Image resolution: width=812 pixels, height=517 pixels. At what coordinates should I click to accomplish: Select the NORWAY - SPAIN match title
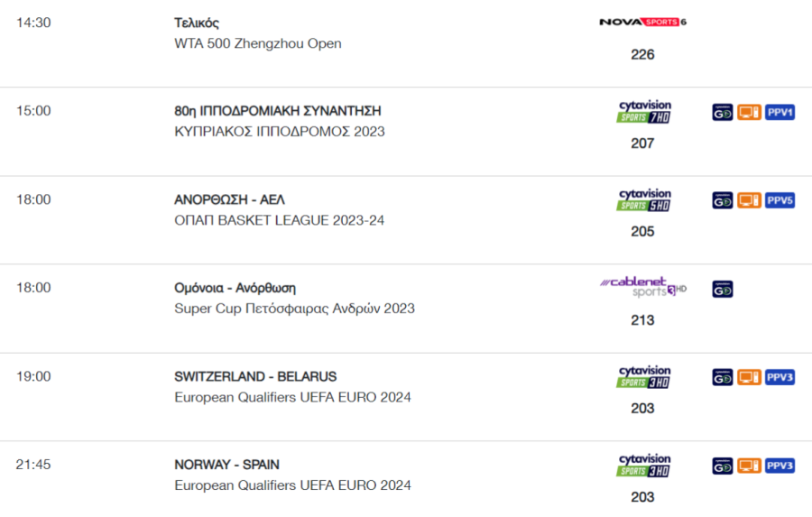tap(226, 465)
